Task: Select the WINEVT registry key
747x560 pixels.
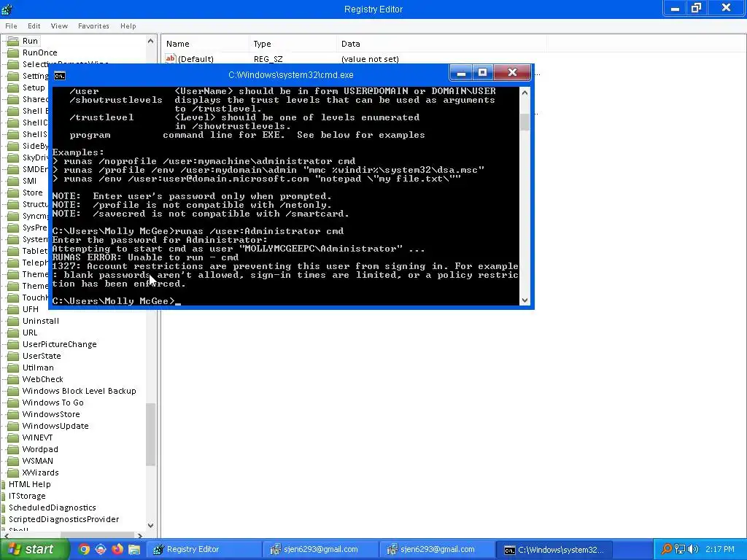Action: [37, 437]
